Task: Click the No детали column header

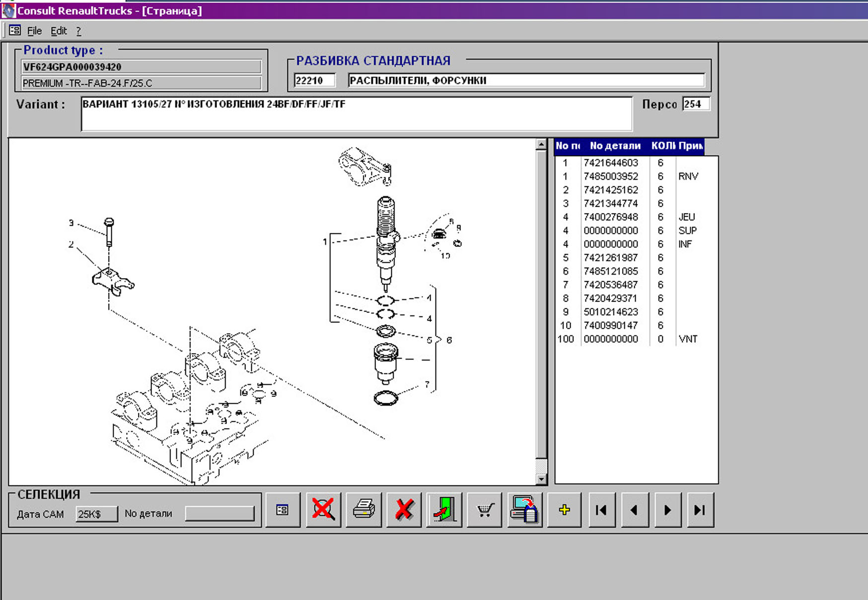Action: point(615,146)
